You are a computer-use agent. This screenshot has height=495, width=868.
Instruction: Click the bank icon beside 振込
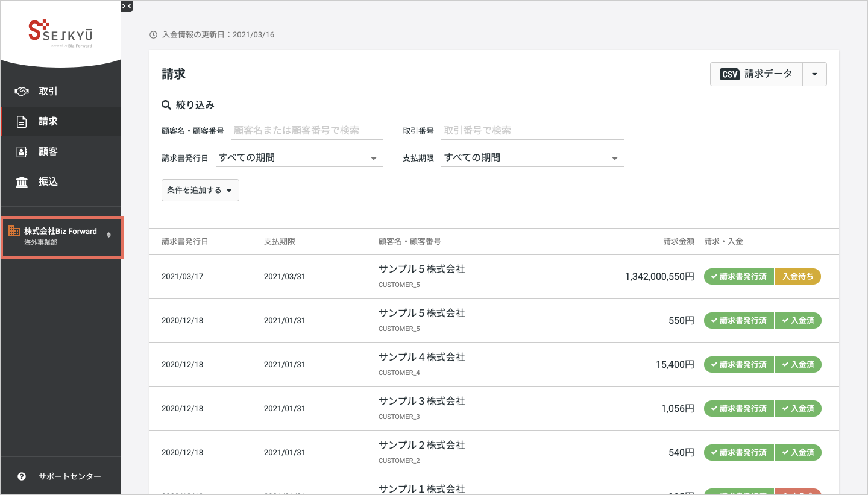(22, 182)
